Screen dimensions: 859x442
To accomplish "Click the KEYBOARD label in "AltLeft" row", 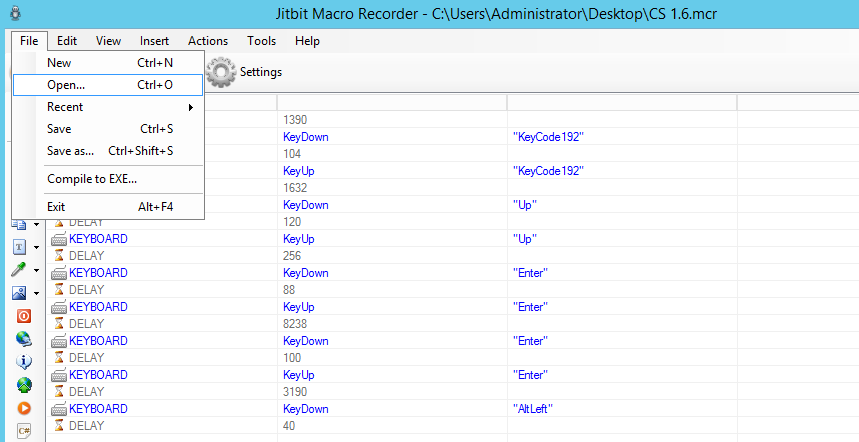I will pos(98,409).
